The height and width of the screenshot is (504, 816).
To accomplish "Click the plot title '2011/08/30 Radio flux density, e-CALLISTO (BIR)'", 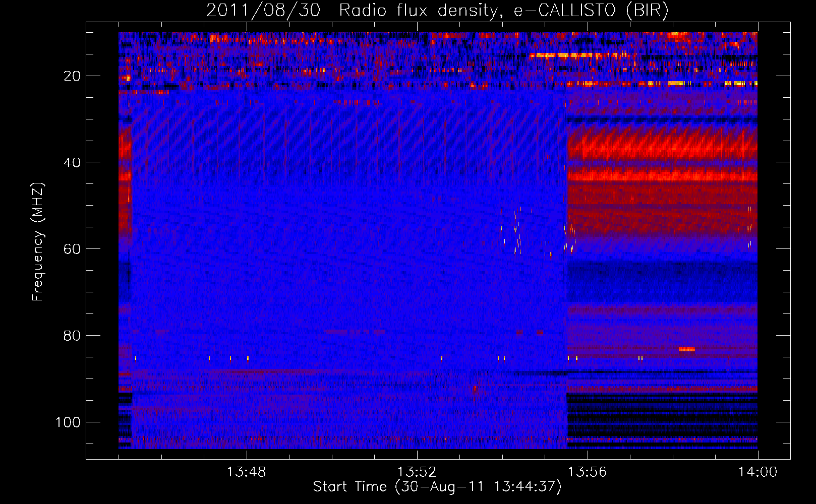I will pos(437,10).
